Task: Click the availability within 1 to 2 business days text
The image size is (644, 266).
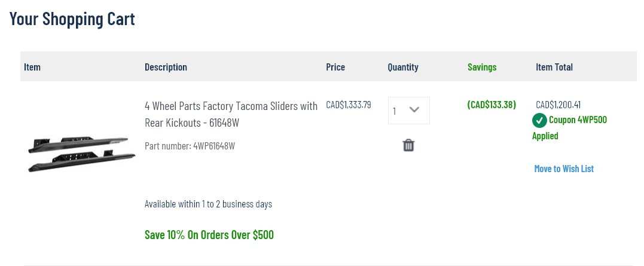Action: (x=208, y=204)
